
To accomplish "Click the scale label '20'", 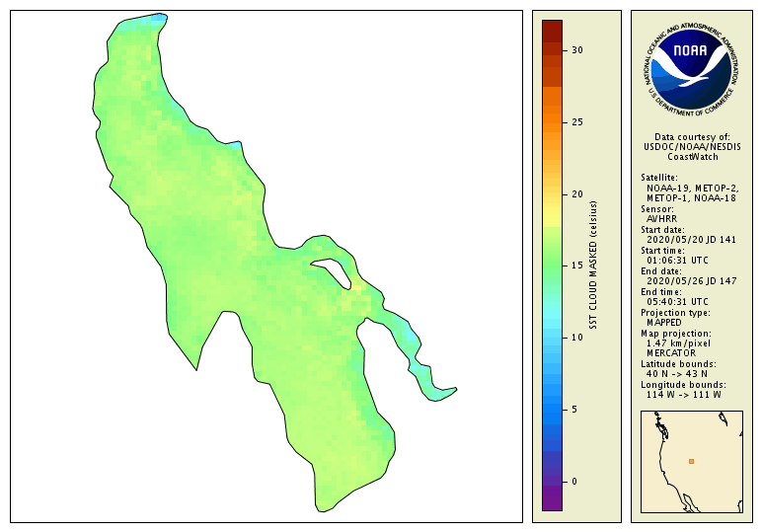I will tap(577, 194).
